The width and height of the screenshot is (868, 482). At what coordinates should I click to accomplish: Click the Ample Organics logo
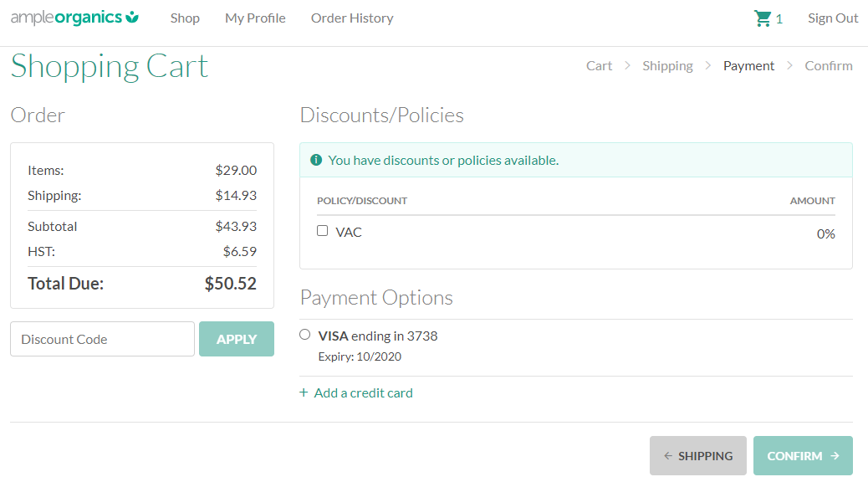coord(74,18)
